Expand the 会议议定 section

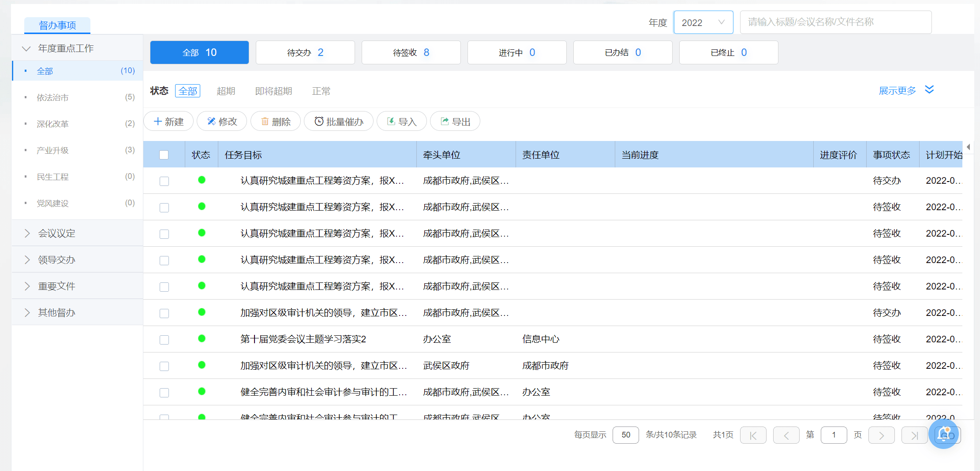(78, 233)
